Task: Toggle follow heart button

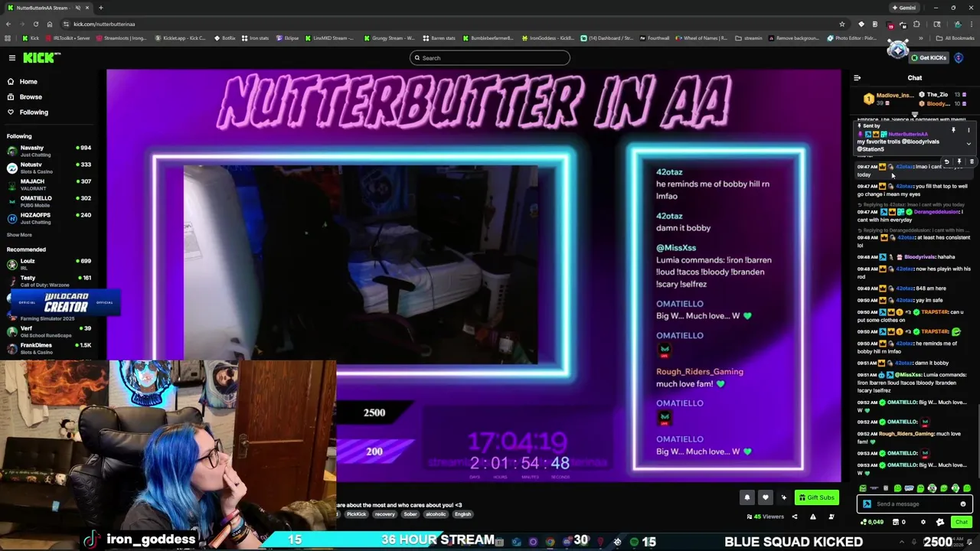Action: 766,497
